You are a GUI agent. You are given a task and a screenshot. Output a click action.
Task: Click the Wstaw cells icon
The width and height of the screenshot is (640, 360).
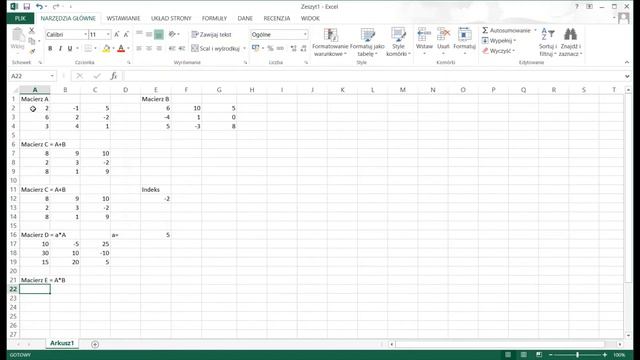(x=424, y=34)
